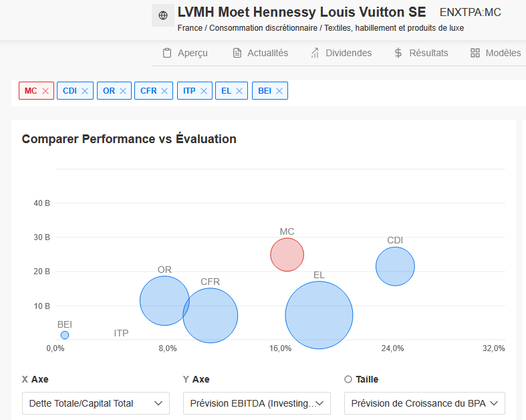Remove the BEI ticker chip

point(279,91)
